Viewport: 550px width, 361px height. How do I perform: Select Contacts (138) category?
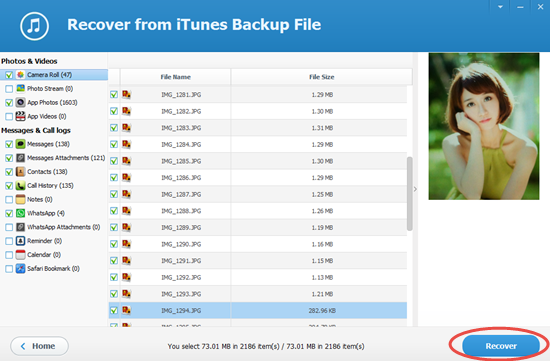click(x=47, y=172)
